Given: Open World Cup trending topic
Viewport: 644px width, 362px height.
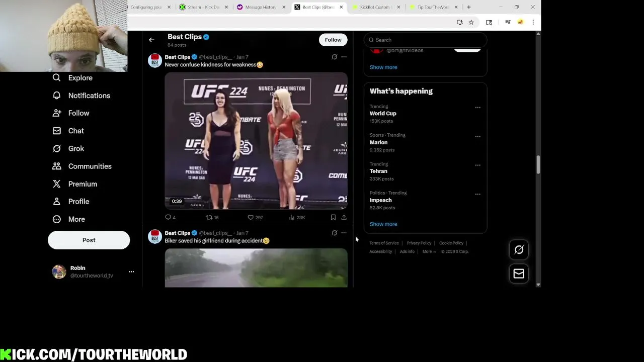Looking at the screenshot, I should [x=383, y=114].
